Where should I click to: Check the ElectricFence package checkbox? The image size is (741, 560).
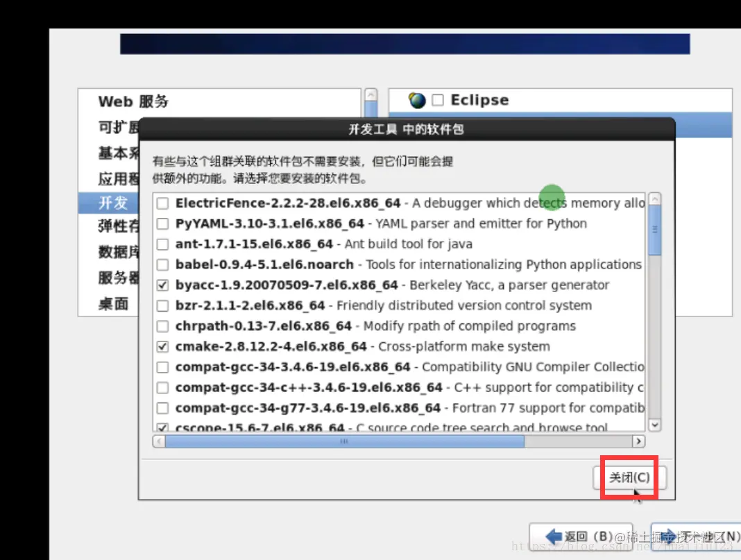(x=162, y=203)
